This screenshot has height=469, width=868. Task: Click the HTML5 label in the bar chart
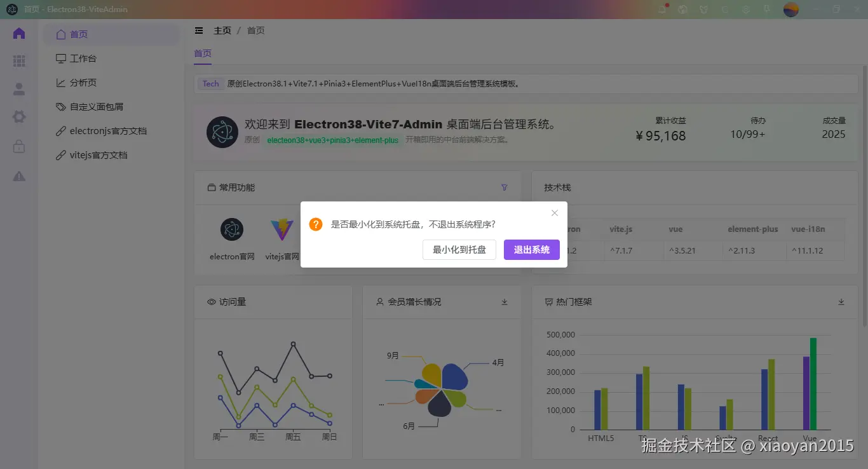pyautogui.click(x=600, y=438)
